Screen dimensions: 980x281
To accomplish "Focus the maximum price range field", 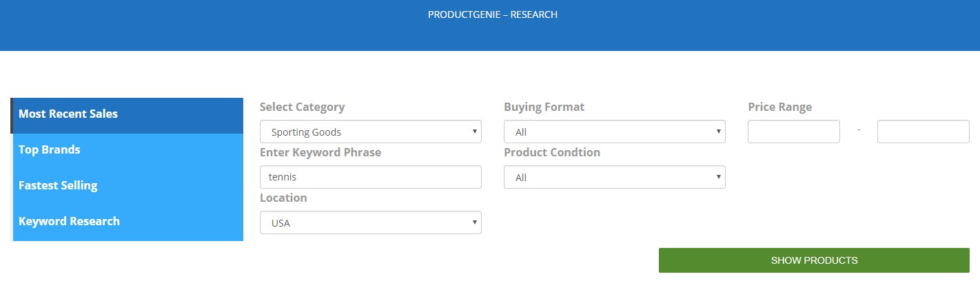I will tap(923, 132).
